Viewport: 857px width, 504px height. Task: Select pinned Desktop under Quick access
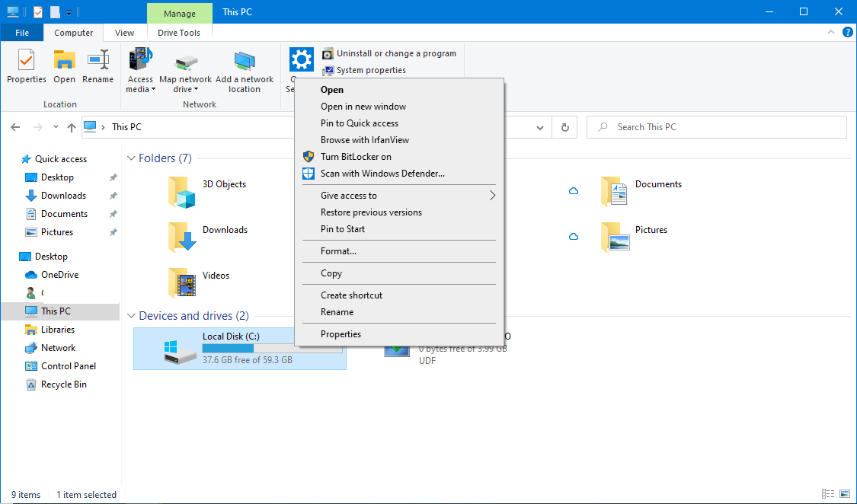click(x=57, y=177)
